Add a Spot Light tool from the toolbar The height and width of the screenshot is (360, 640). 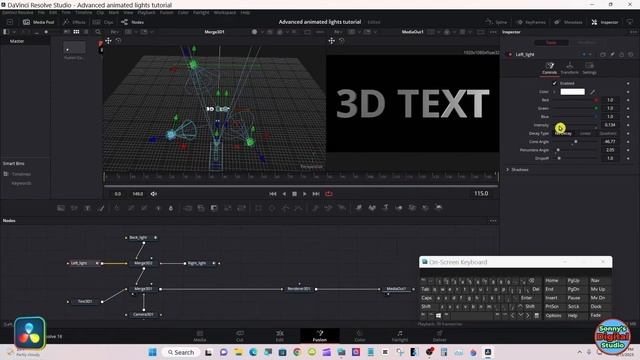coord(425,208)
